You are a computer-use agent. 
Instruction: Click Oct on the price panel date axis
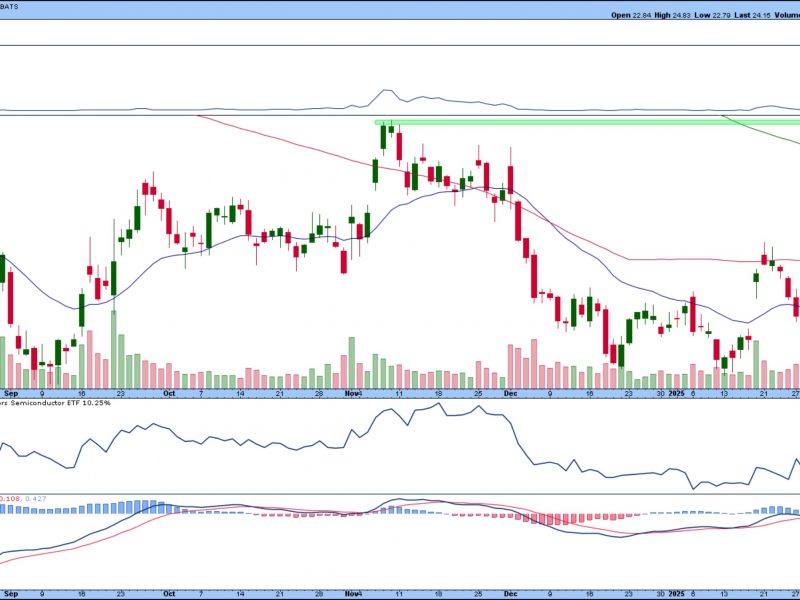pos(169,393)
